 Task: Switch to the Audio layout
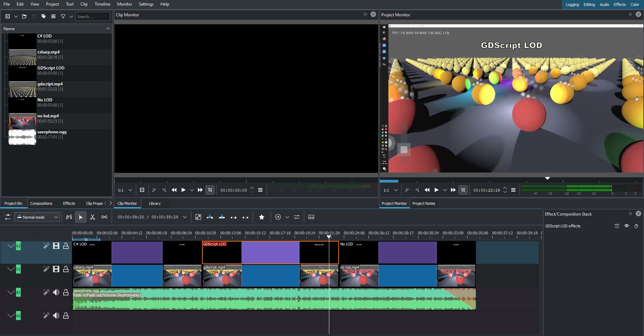(x=604, y=5)
